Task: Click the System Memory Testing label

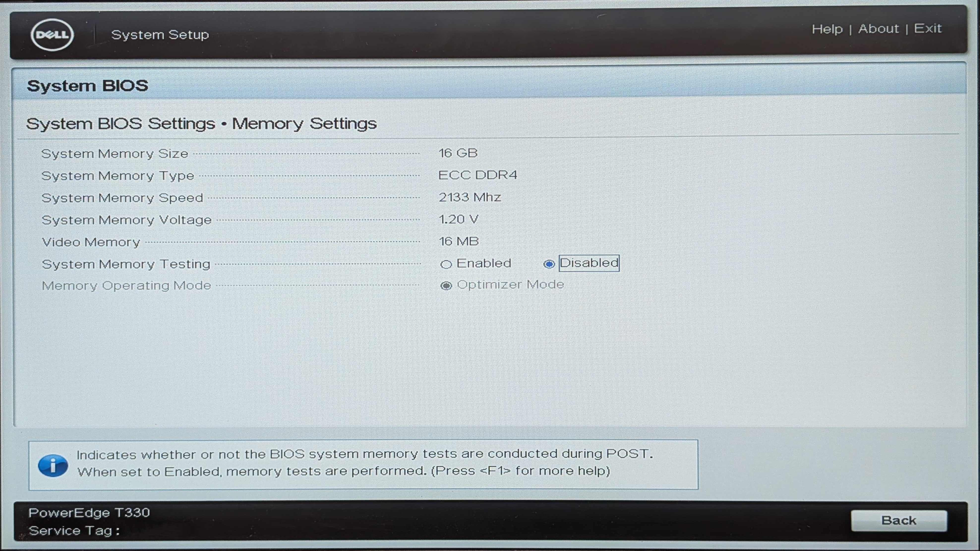Action: pyautogui.click(x=126, y=264)
